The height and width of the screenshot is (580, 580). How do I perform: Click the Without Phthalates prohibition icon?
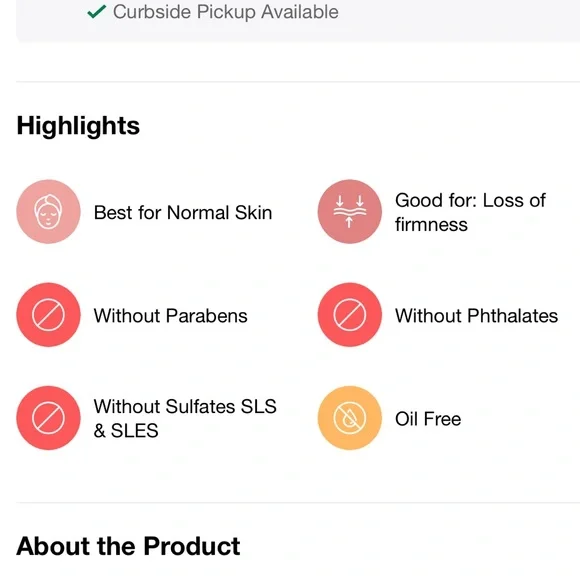[350, 315]
